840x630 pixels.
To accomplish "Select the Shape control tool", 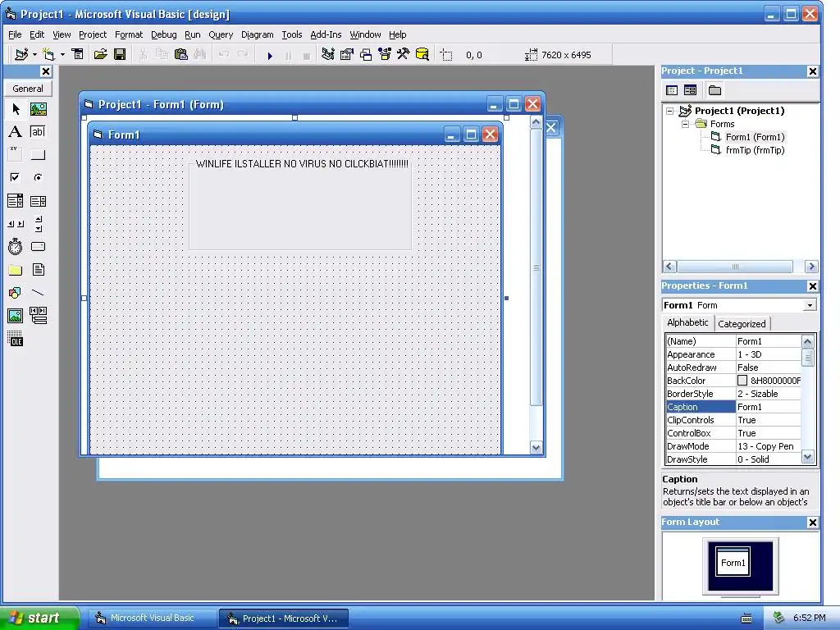I will coord(16,293).
